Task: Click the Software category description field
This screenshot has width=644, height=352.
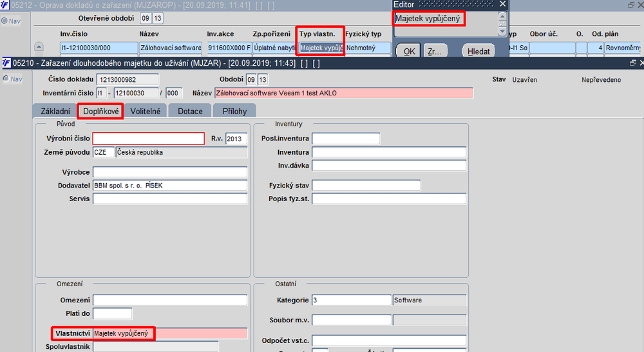Action: (429, 300)
